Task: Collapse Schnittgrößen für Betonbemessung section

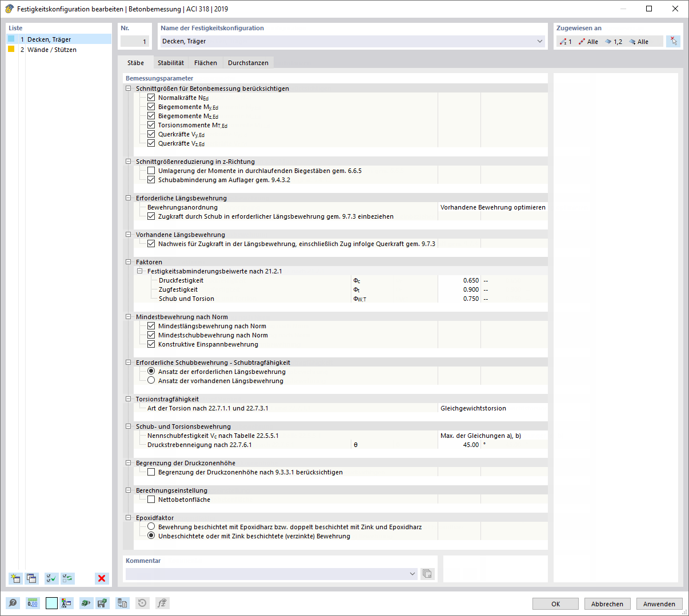Action: coord(129,88)
